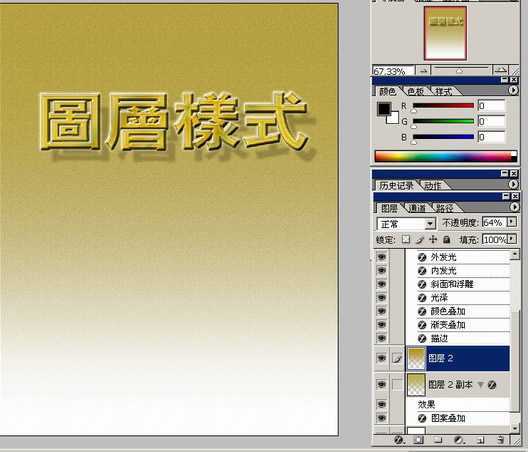Click the paintbrush indicator beside 图层 2
The image size is (528, 452).
click(x=397, y=359)
